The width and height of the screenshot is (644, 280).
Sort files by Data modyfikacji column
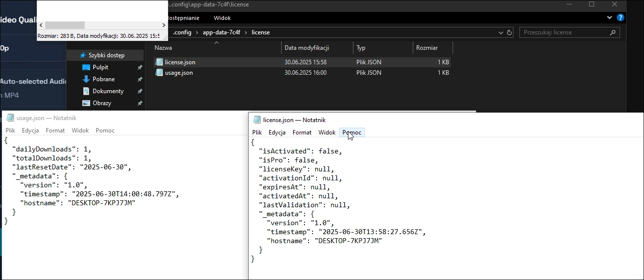click(x=307, y=48)
